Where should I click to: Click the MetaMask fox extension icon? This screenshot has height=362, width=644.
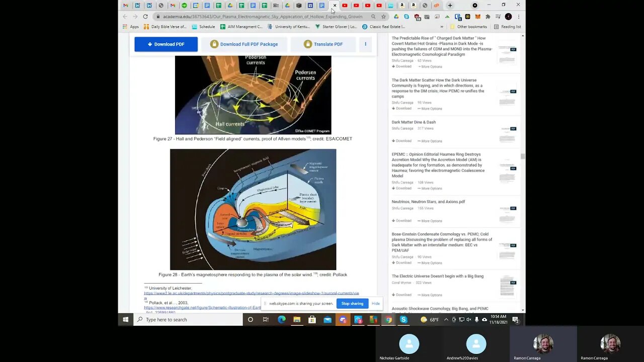point(477,17)
